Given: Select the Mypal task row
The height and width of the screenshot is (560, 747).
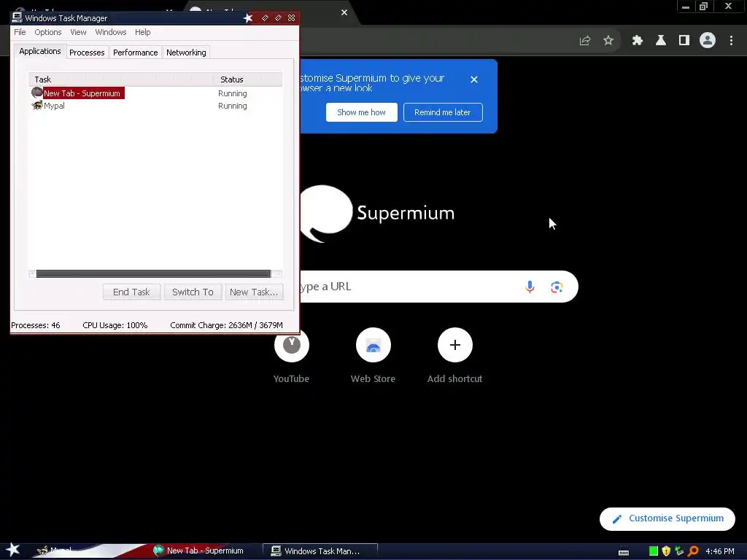Looking at the screenshot, I should tap(155, 106).
